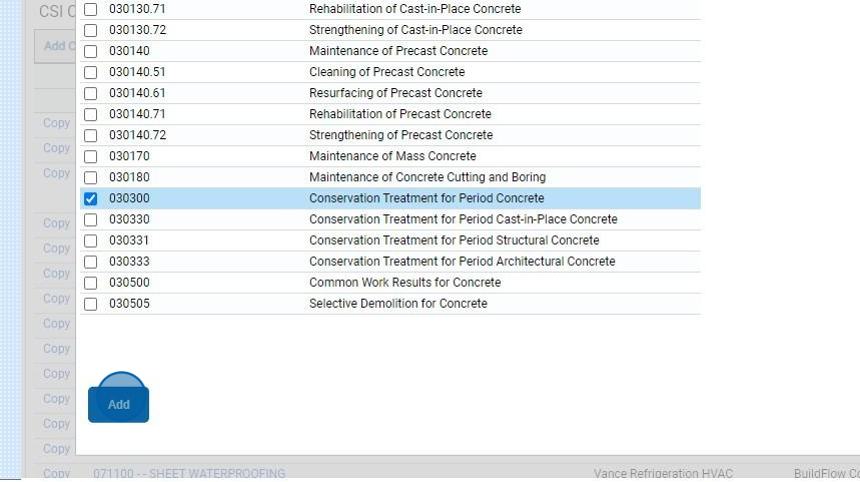Click '071100 -- SHEET WATERPROOFING' in background table
The image size is (860, 482).
point(189,473)
